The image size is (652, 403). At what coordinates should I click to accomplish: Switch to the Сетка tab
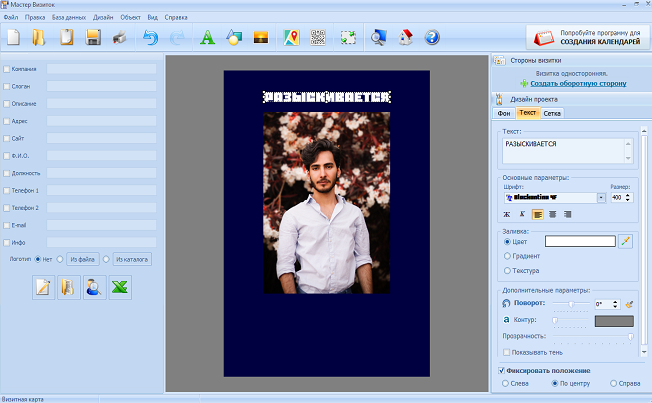pos(552,113)
